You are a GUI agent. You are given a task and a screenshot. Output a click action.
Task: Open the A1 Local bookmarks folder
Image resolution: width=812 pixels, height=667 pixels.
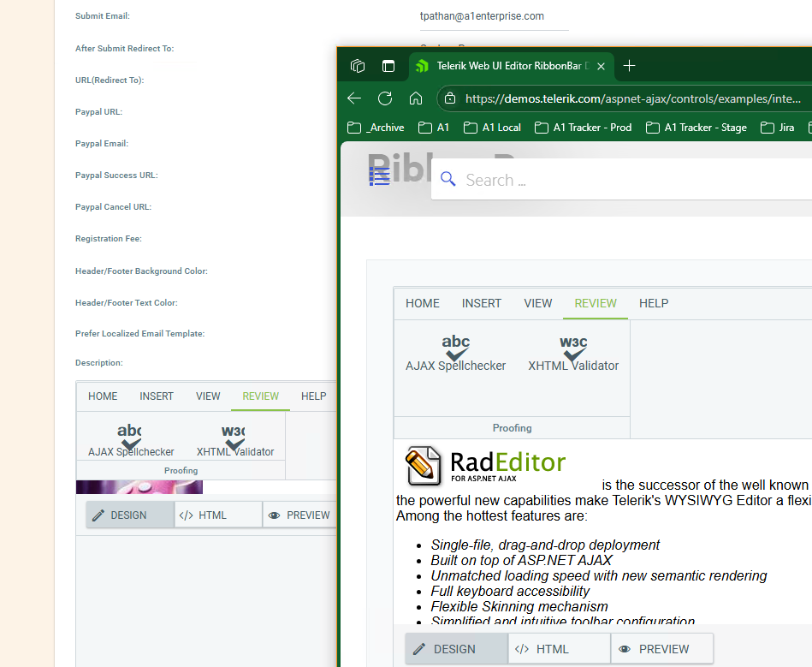493,128
